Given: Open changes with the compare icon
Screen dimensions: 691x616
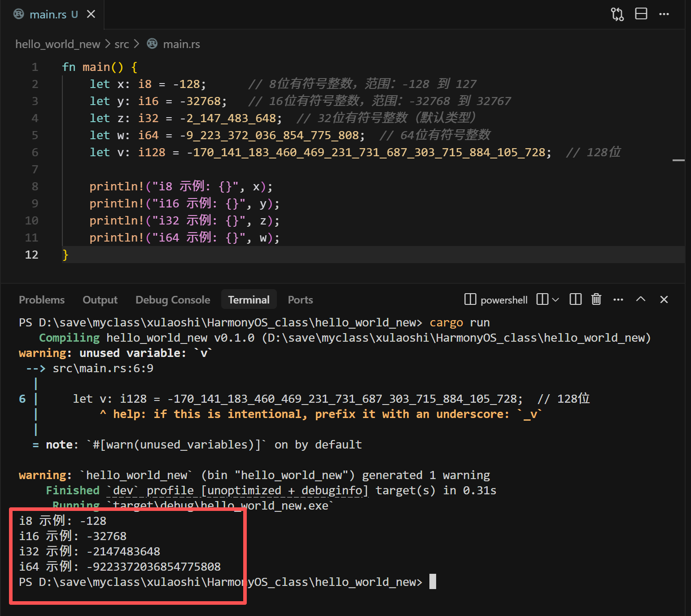Looking at the screenshot, I should (x=617, y=14).
